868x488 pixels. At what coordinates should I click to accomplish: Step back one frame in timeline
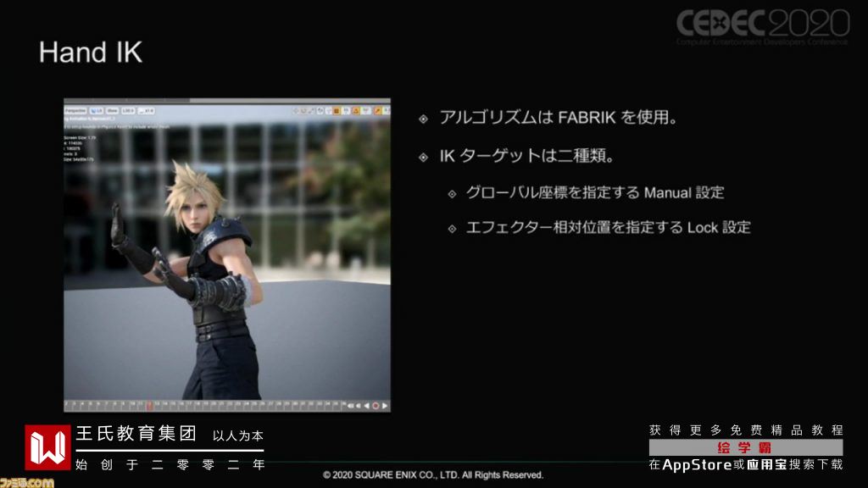[x=359, y=406]
